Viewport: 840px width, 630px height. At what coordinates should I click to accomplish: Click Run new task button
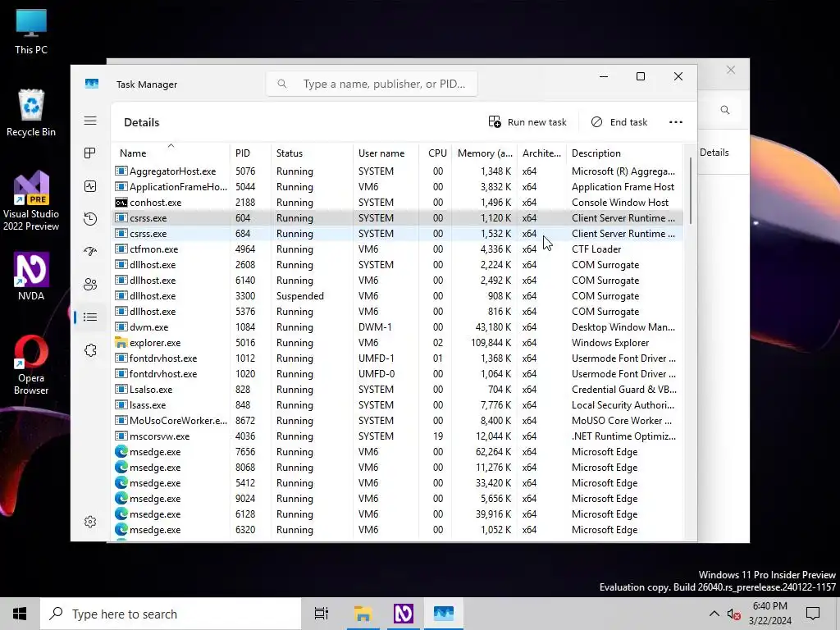527,122
